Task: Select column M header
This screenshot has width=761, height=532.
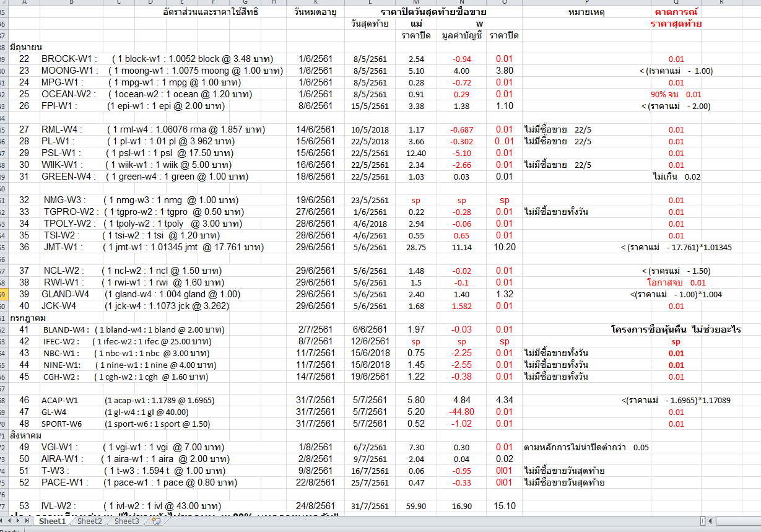Action: (x=417, y=2)
